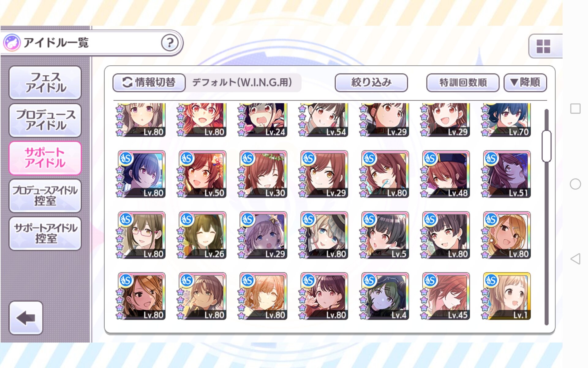The height and width of the screenshot is (368, 588).
Task: Tap the back arrow button
Action: coord(26,318)
